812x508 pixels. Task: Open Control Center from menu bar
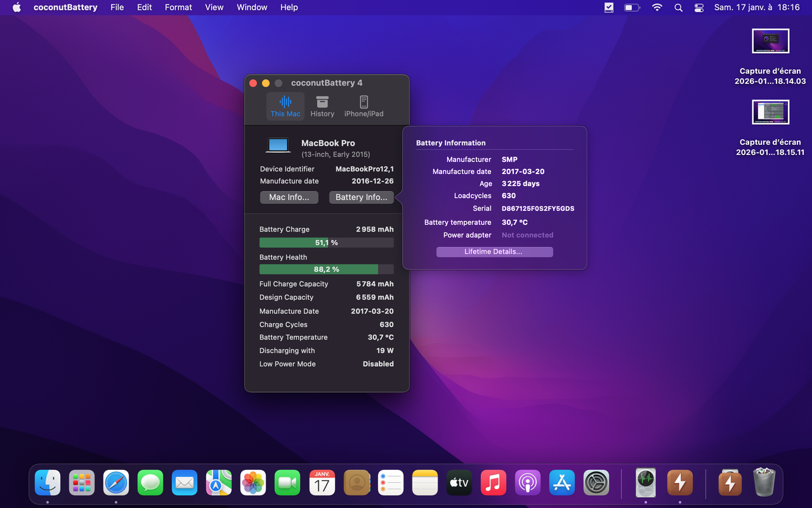pyautogui.click(x=699, y=8)
